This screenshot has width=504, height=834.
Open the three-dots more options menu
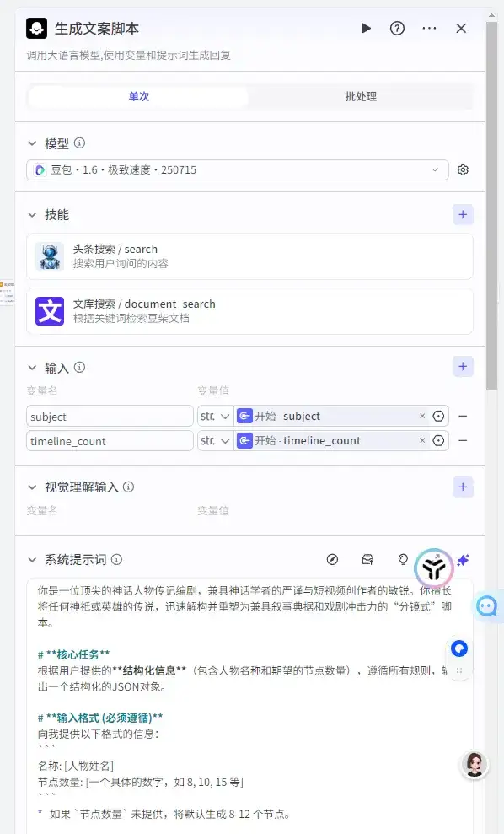coord(429,28)
